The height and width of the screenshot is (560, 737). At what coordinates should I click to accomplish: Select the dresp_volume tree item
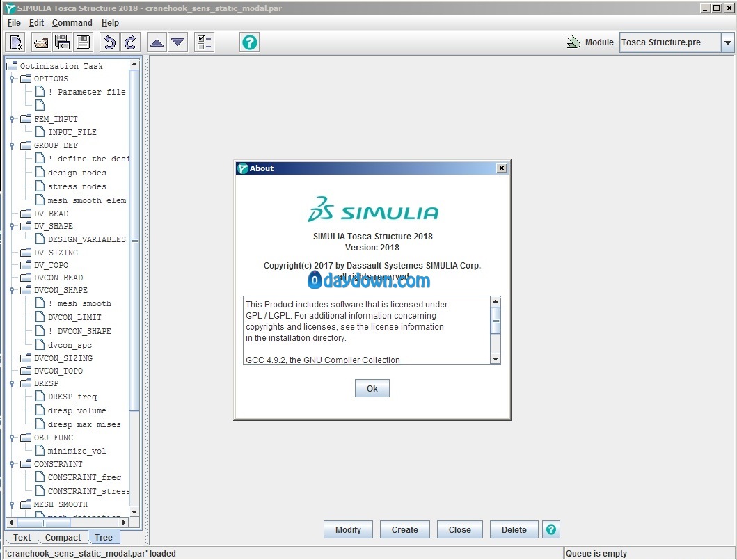click(x=77, y=410)
